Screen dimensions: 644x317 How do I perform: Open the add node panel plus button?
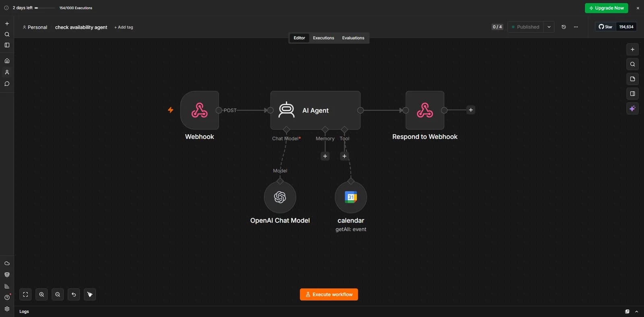(x=632, y=49)
